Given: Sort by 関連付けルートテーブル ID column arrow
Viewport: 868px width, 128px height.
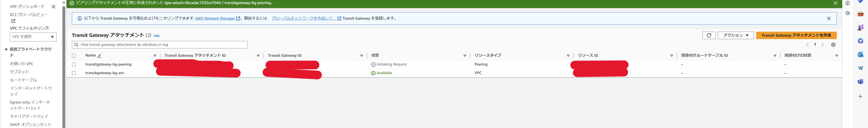Looking at the screenshot, I should (x=775, y=56).
